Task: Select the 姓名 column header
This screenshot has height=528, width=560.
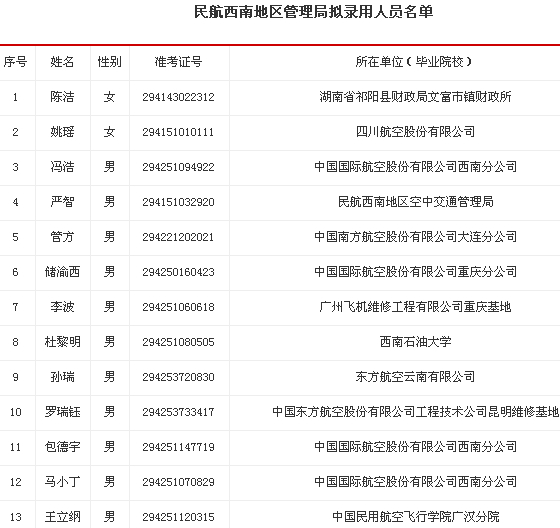Action: pos(62,62)
